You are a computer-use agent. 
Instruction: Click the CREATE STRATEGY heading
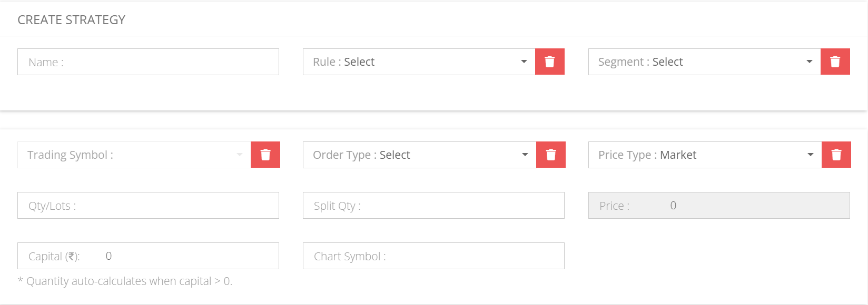[72, 20]
